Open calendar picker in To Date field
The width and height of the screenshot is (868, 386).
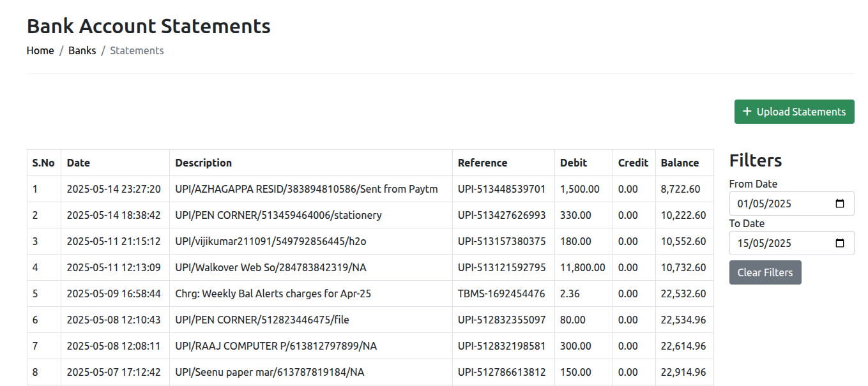pyautogui.click(x=840, y=243)
